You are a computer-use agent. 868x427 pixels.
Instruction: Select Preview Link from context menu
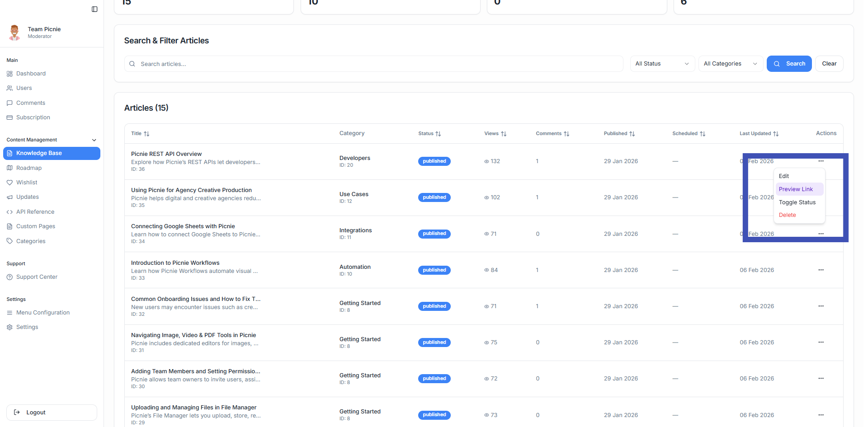796,189
